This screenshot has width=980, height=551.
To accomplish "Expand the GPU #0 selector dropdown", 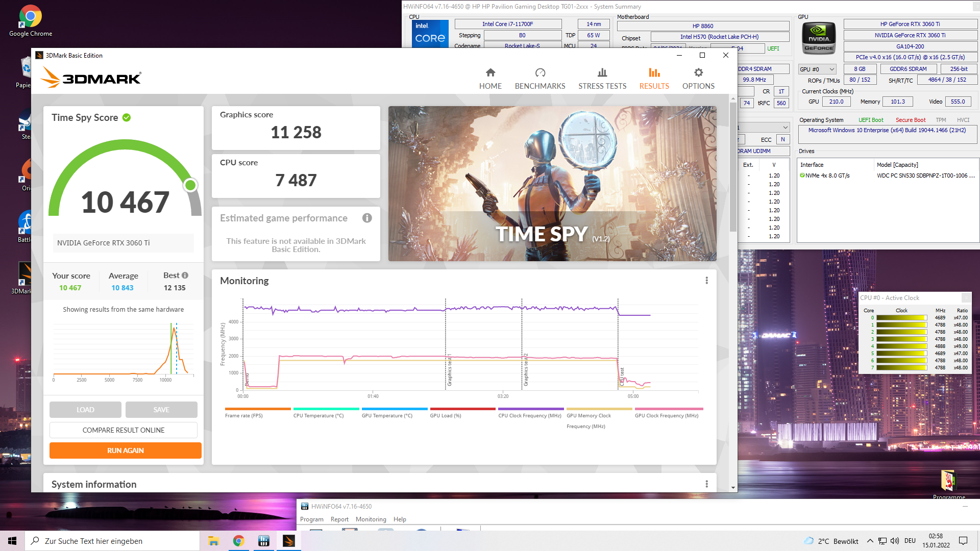I will tap(817, 69).
